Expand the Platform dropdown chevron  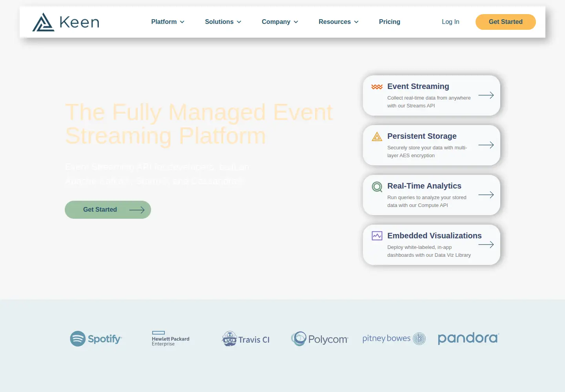(182, 22)
